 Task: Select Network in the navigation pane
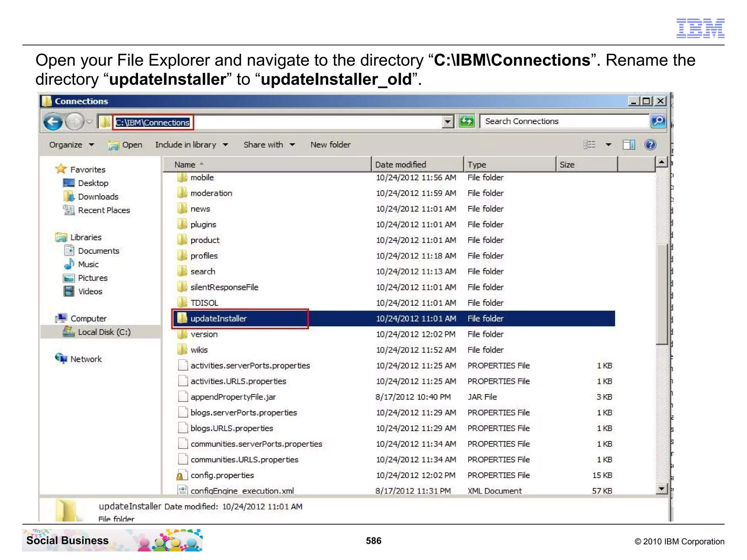point(78,359)
